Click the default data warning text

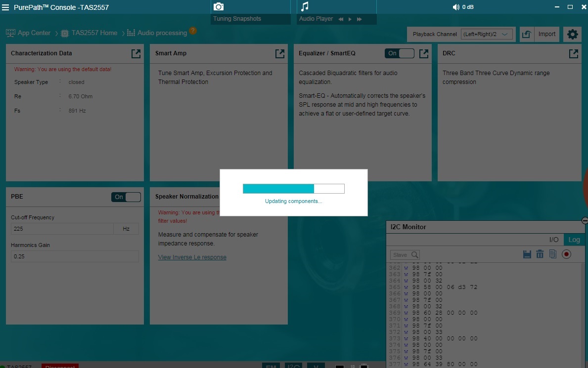coord(63,69)
